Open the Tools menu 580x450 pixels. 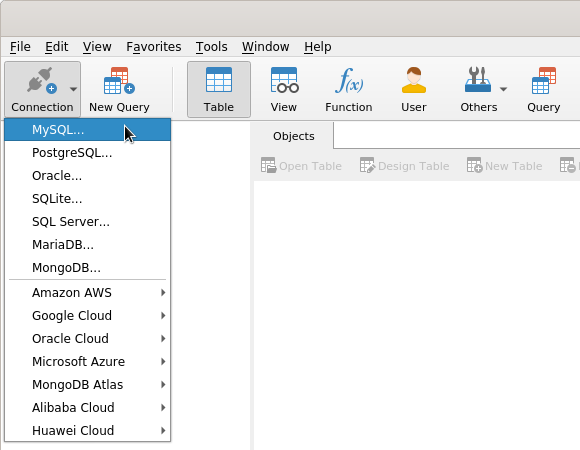[x=212, y=47]
